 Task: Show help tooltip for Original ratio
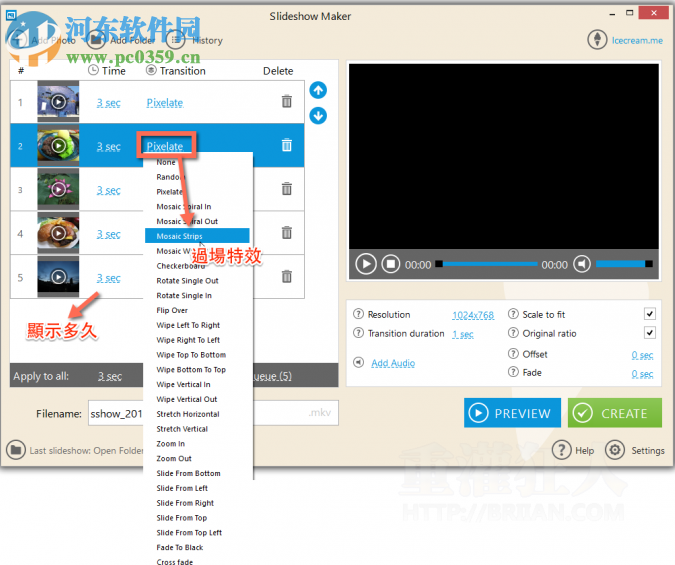pos(513,333)
